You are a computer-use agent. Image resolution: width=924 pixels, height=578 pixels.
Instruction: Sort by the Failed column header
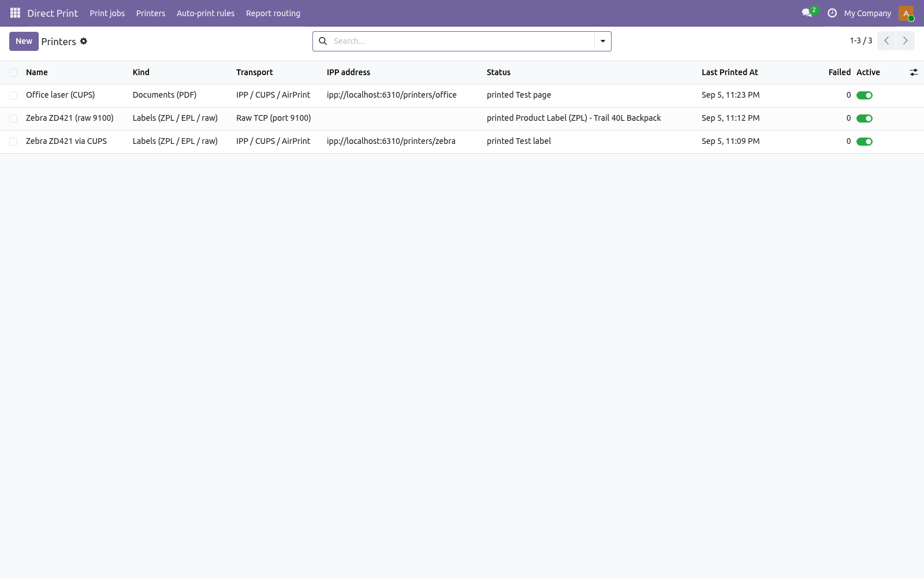pos(839,72)
